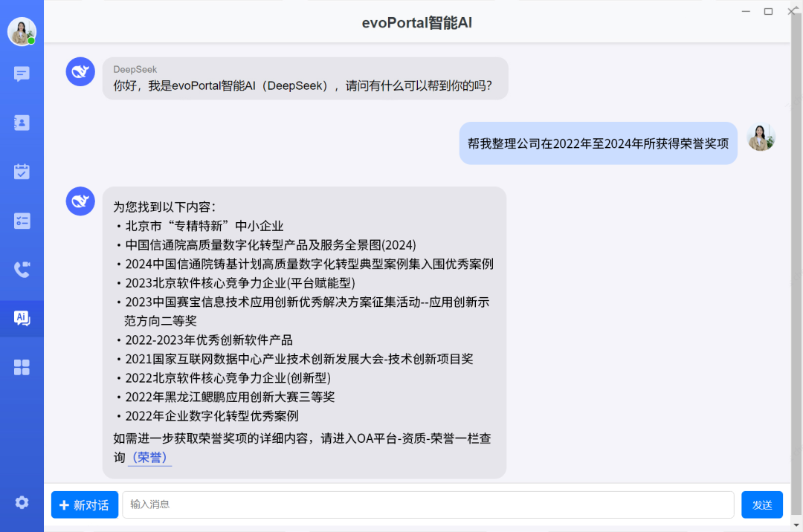Open the chat messages panel in sidebar
803x532 pixels.
[22, 74]
